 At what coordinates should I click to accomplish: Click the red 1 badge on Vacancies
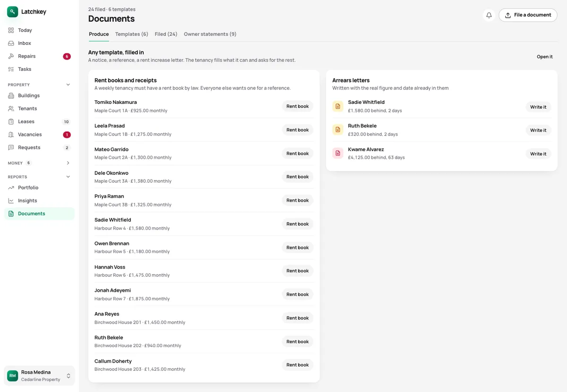tap(67, 135)
